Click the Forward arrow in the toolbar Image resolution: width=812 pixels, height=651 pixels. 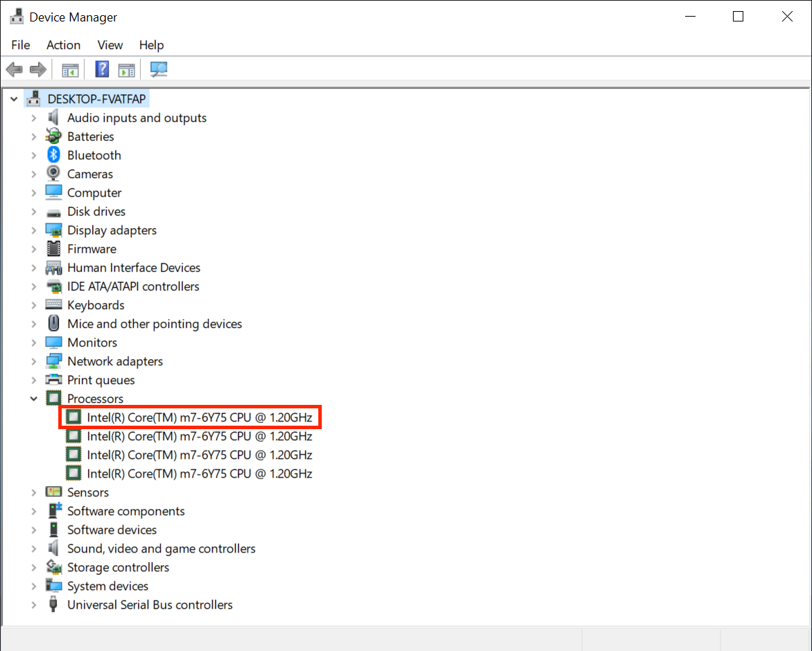[x=38, y=69]
